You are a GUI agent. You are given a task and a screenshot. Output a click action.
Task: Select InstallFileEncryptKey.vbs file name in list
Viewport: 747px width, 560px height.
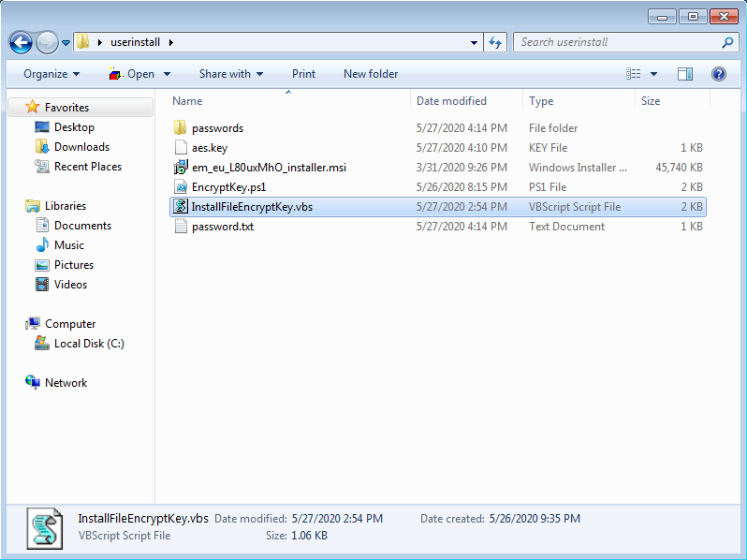[x=252, y=207]
